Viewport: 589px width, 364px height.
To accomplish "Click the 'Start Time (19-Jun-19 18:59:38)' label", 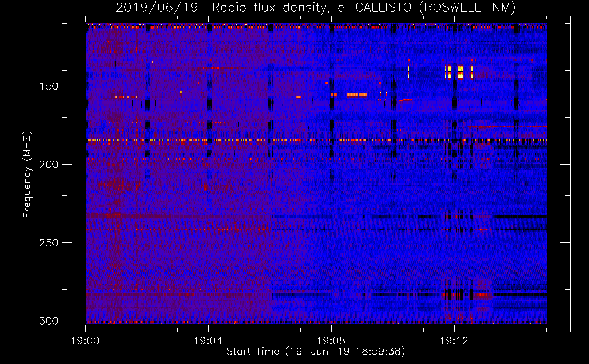I will tap(316, 351).
